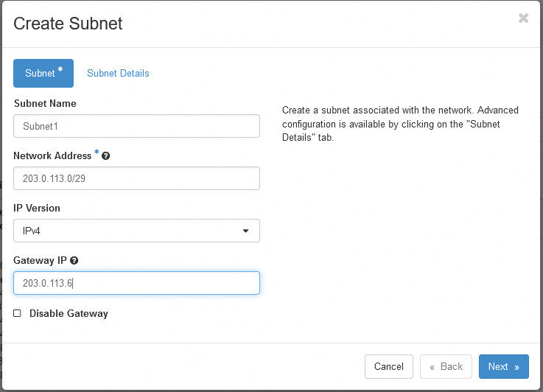Click the Disable Gateway label text
Viewport: 543px width, 392px height.
tap(69, 313)
